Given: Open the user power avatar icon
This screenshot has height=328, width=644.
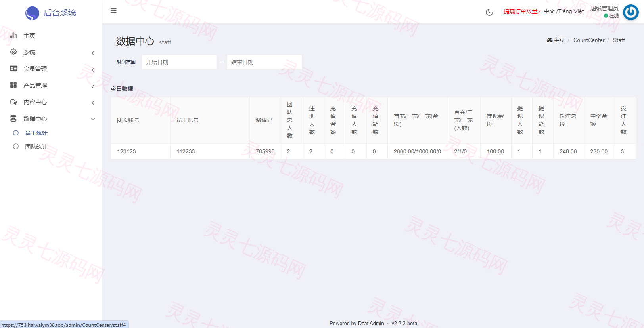Looking at the screenshot, I should point(631,12).
